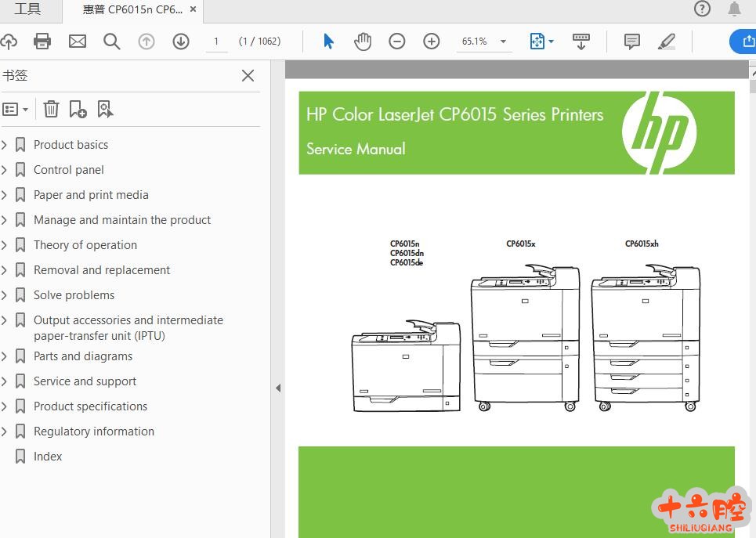
Task: Click the zoom in plus button
Action: point(432,42)
